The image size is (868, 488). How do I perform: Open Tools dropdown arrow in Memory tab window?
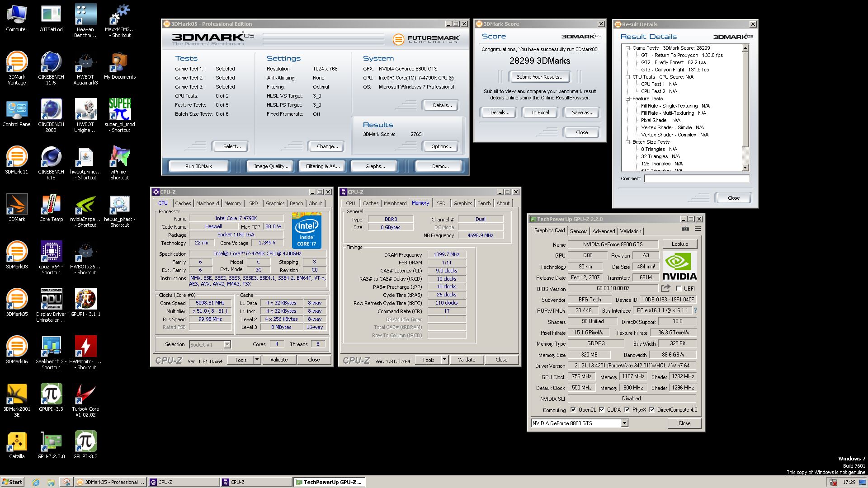(444, 360)
